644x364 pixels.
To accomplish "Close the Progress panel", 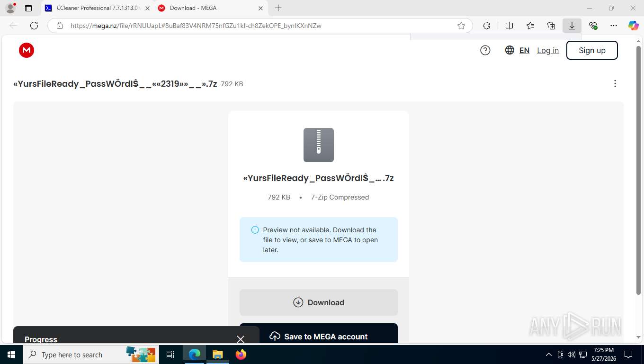I will click(x=241, y=339).
